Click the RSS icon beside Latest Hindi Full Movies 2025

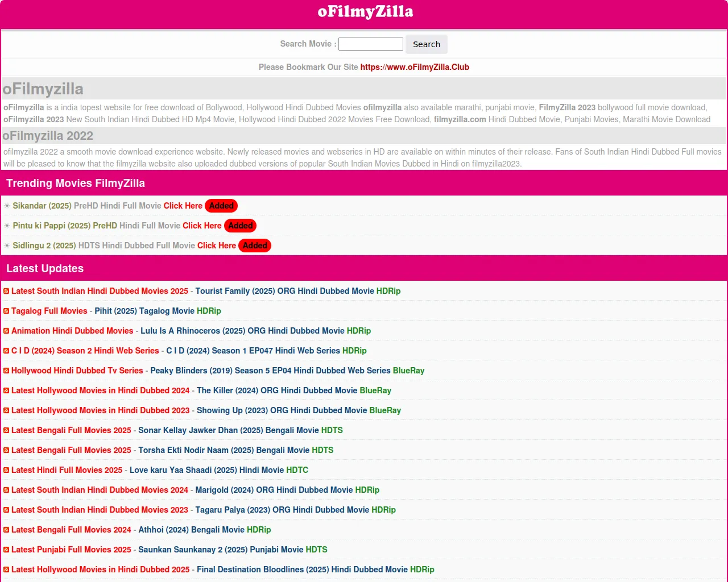click(6, 470)
